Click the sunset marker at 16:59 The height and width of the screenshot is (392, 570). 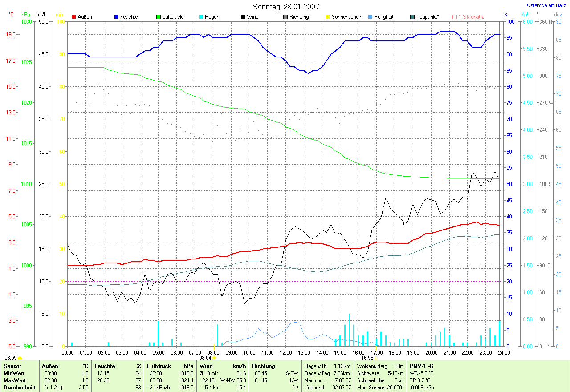point(376,357)
